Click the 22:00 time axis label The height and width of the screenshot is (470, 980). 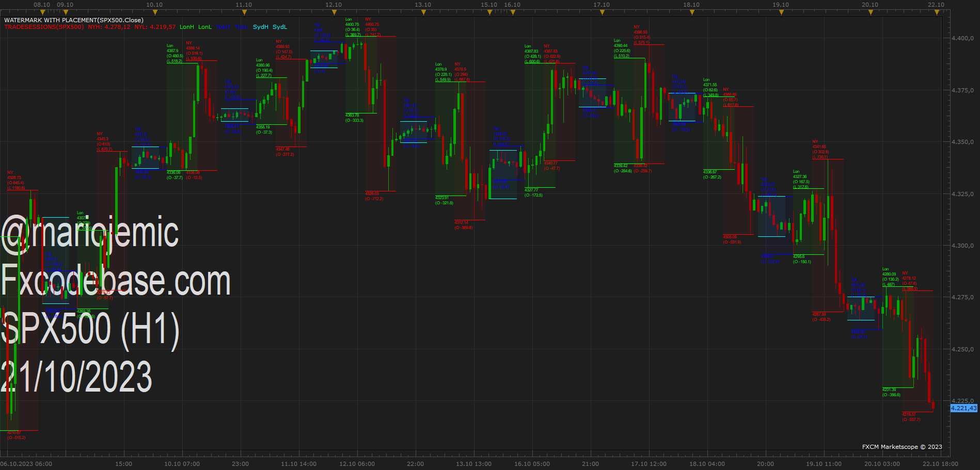[415, 464]
